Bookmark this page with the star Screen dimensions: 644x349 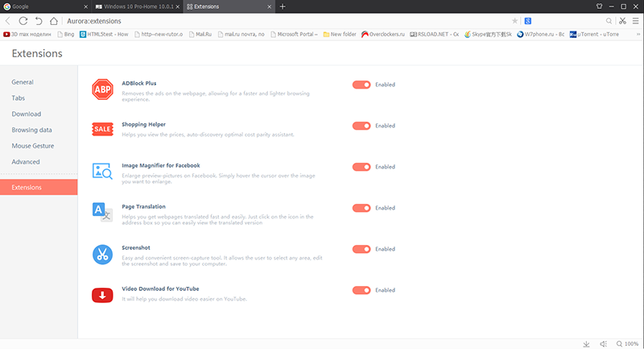(514, 21)
